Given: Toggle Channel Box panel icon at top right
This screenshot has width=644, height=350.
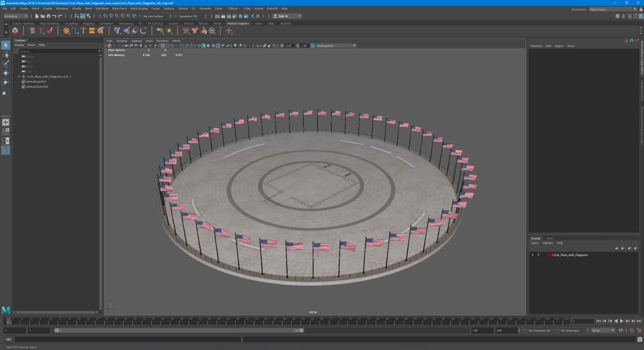Looking at the screenshot, I should [x=640, y=16].
